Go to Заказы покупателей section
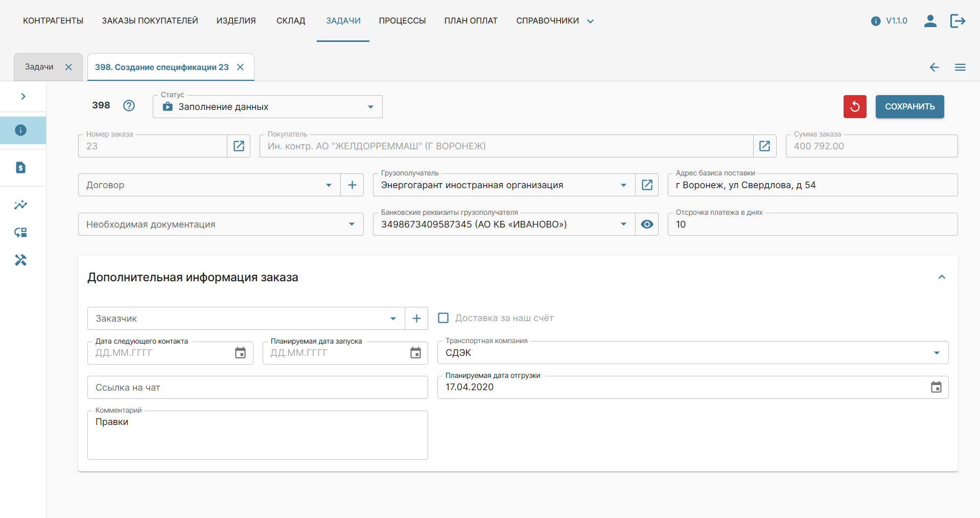The width and height of the screenshot is (980, 518). pyautogui.click(x=150, y=21)
